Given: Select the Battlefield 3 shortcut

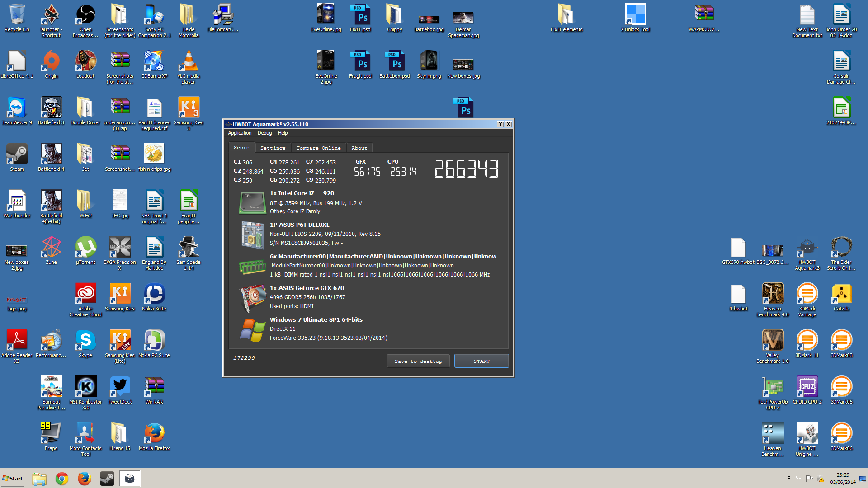Looking at the screenshot, I should pos(51,111).
